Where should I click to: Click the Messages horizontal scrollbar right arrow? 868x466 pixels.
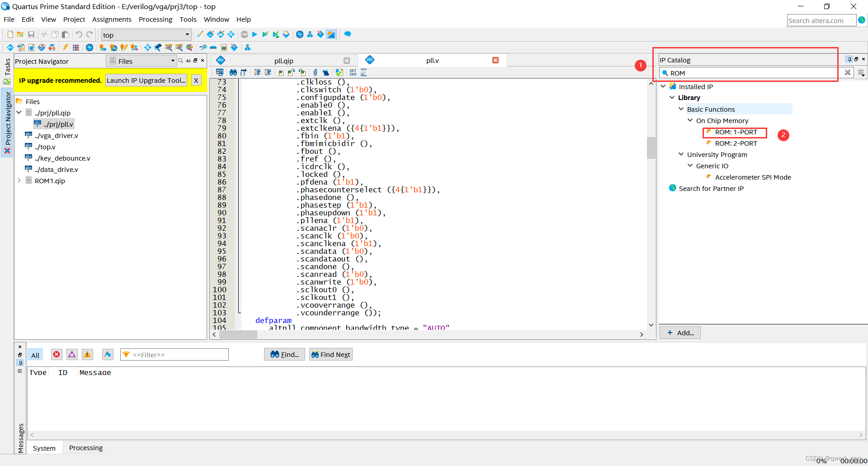861,435
